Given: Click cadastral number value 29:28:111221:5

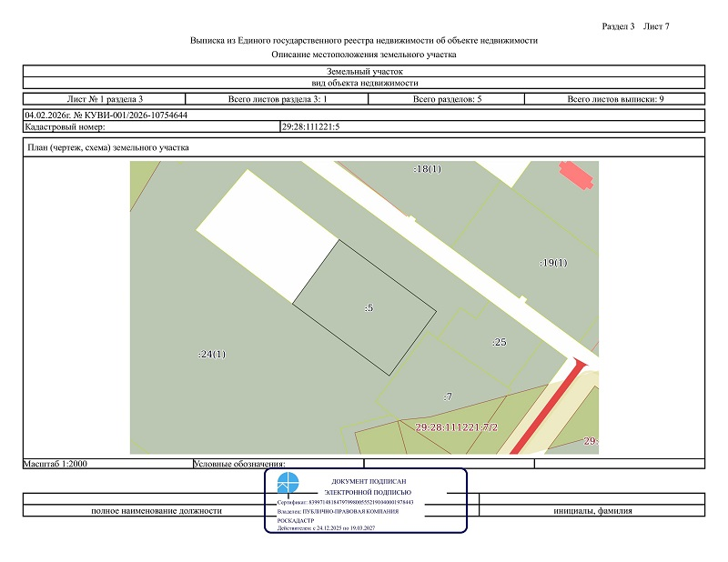Looking at the screenshot, I should [311, 127].
